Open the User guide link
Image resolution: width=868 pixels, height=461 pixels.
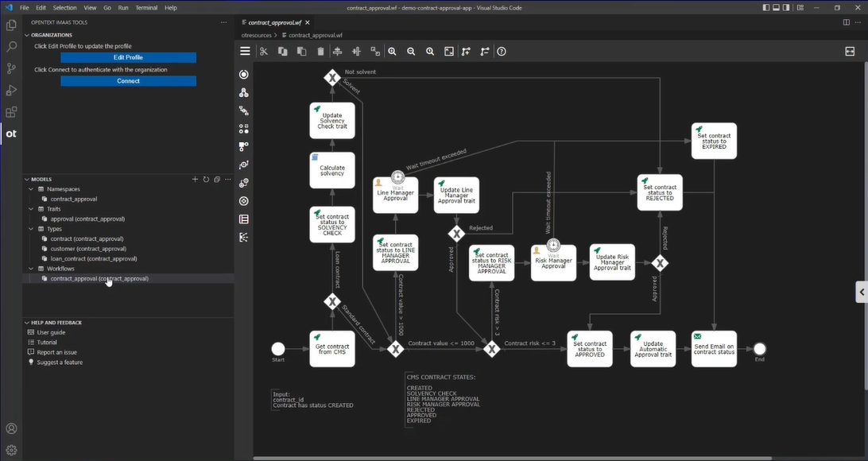point(51,332)
